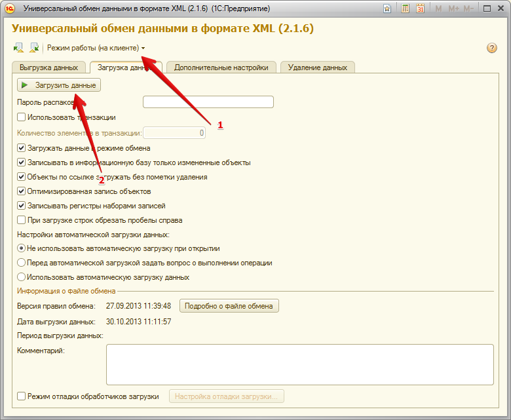Open the favorites icon in the title bar
The height and width of the screenshot is (420, 511).
[387, 9]
